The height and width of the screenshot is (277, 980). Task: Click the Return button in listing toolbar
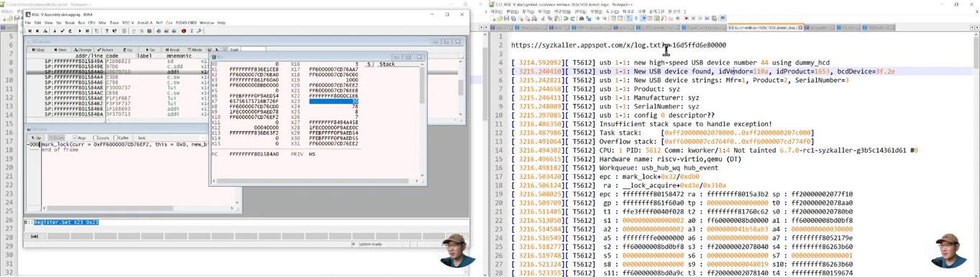click(x=105, y=50)
